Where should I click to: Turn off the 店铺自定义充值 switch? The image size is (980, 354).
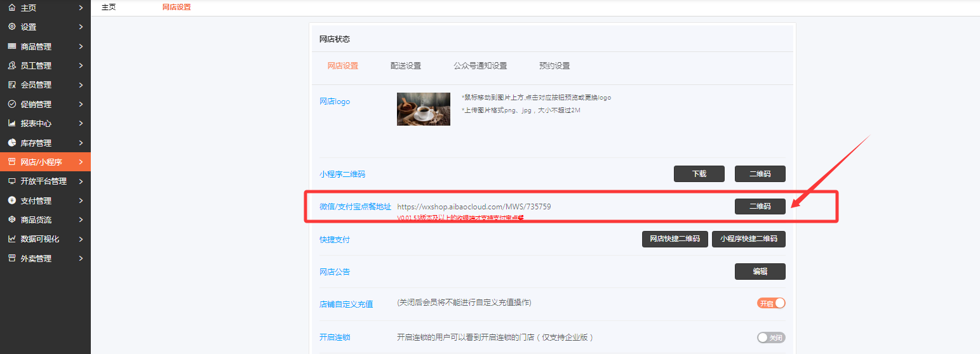tap(771, 303)
